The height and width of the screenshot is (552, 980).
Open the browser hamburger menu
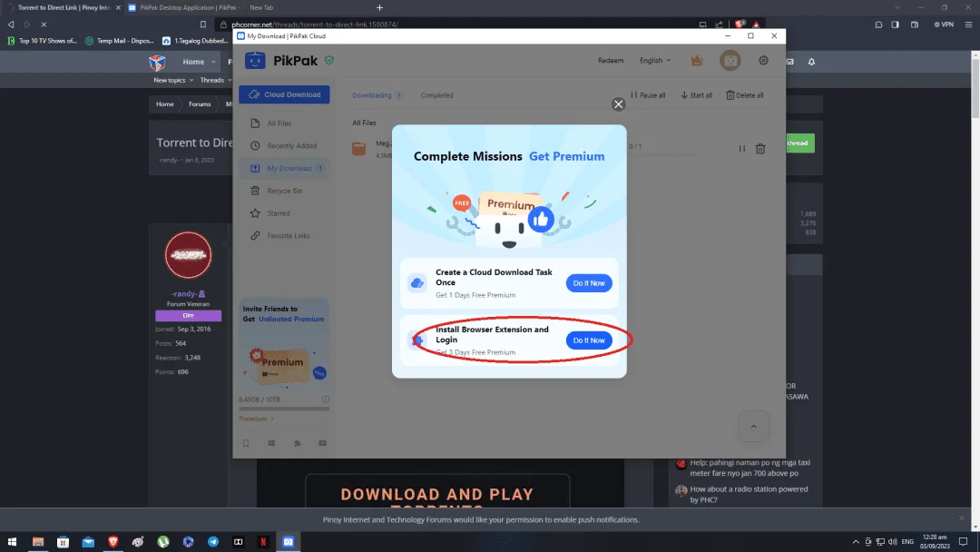969,25
